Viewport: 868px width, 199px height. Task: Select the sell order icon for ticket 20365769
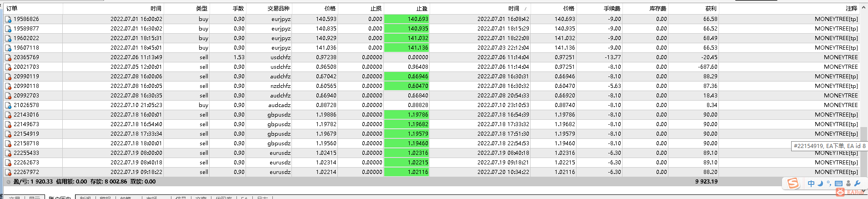(8, 57)
